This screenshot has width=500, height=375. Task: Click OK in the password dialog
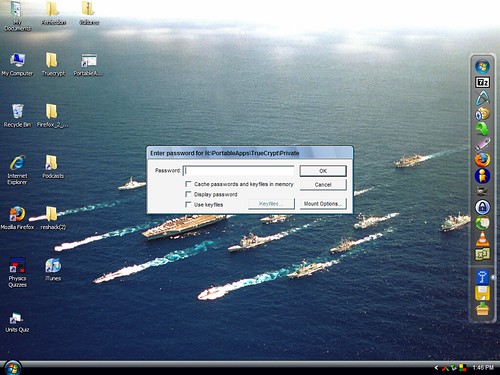click(323, 171)
